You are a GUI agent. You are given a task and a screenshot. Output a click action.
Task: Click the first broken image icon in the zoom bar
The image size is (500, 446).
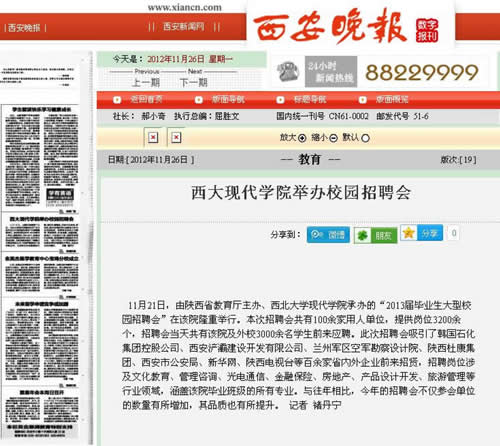(x=153, y=137)
